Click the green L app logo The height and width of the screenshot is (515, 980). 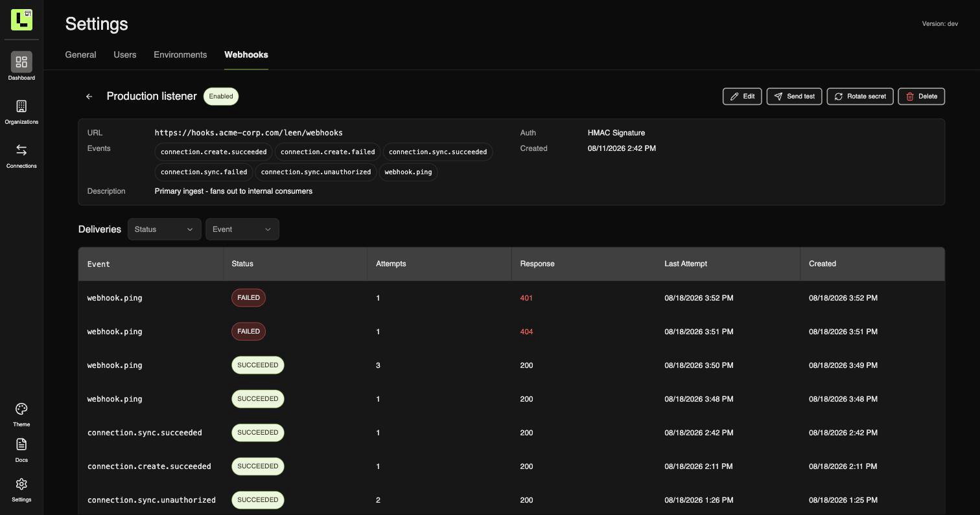21,19
